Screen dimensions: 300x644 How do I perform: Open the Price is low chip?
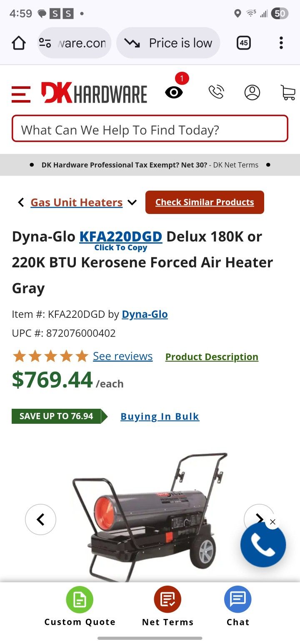(x=168, y=43)
